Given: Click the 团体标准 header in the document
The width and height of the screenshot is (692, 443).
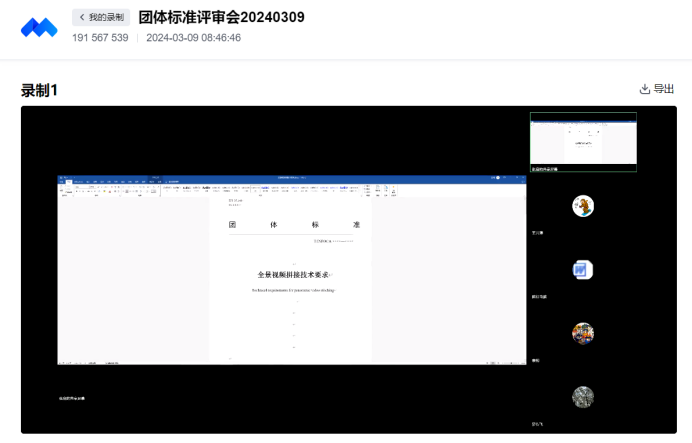Looking at the screenshot, I should click(293, 225).
